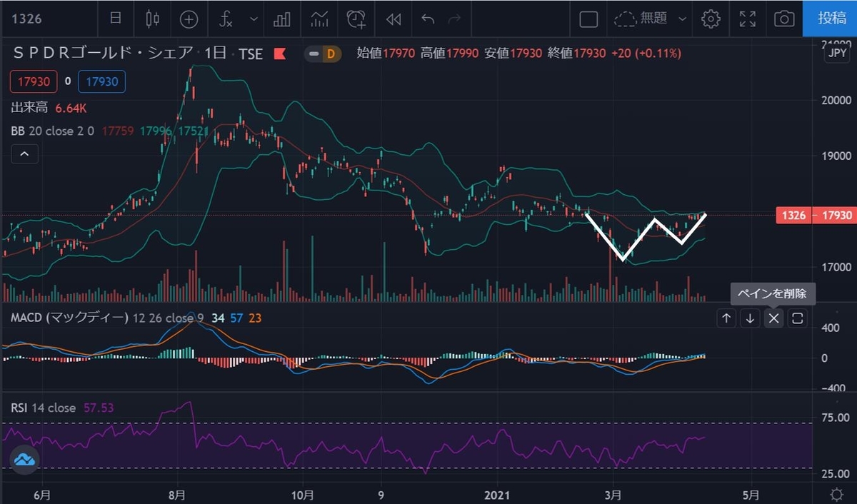Viewport: 857px width, 504px height.
Task: Click the 19000 price scale label
Action: 836,156
